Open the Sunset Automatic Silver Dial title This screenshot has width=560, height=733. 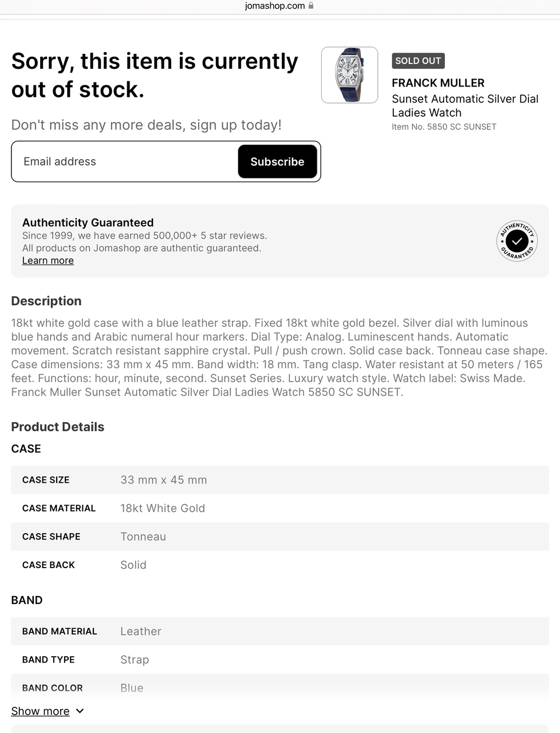point(465,106)
